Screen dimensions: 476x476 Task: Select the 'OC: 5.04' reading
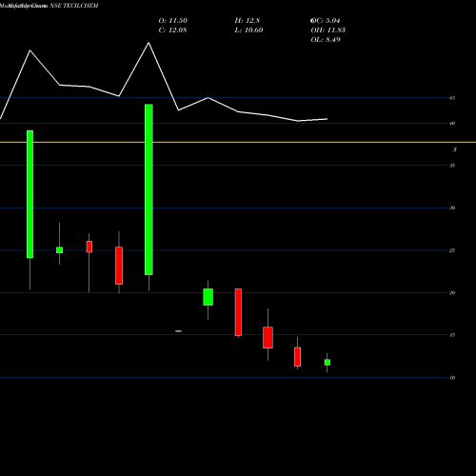(326, 21)
